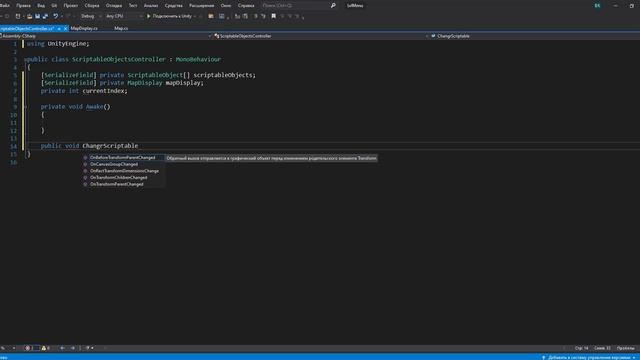Click the open file folder icon
The width and height of the screenshot is (640, 360).
[x=29, y=16]
